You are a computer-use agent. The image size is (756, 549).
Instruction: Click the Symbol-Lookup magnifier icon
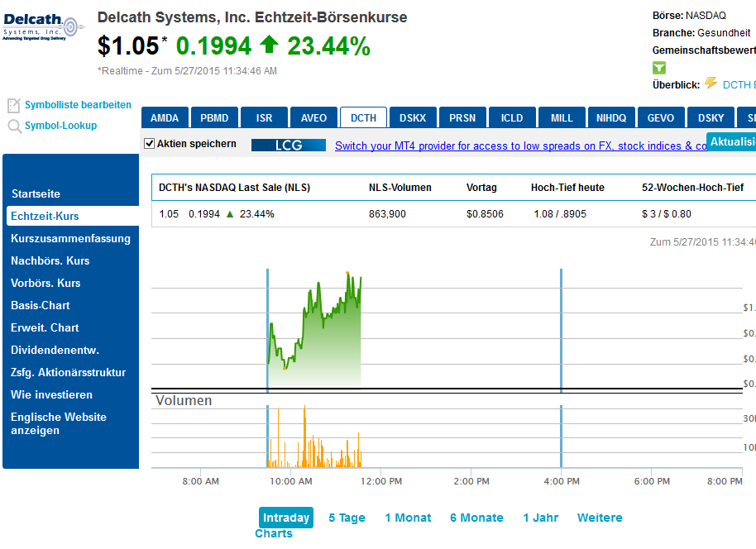pyautogui.click(x=13, y=127)
